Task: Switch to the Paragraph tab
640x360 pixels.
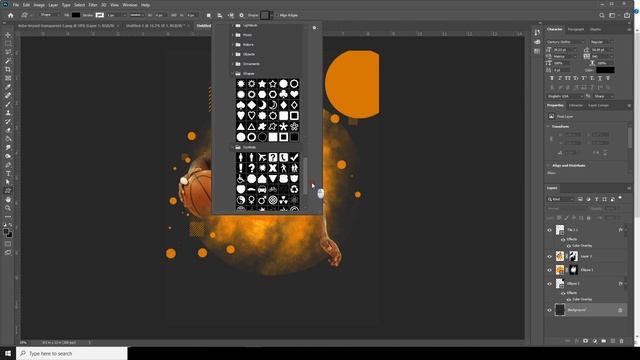Action: pyautogui.click(x=576, y=29)
